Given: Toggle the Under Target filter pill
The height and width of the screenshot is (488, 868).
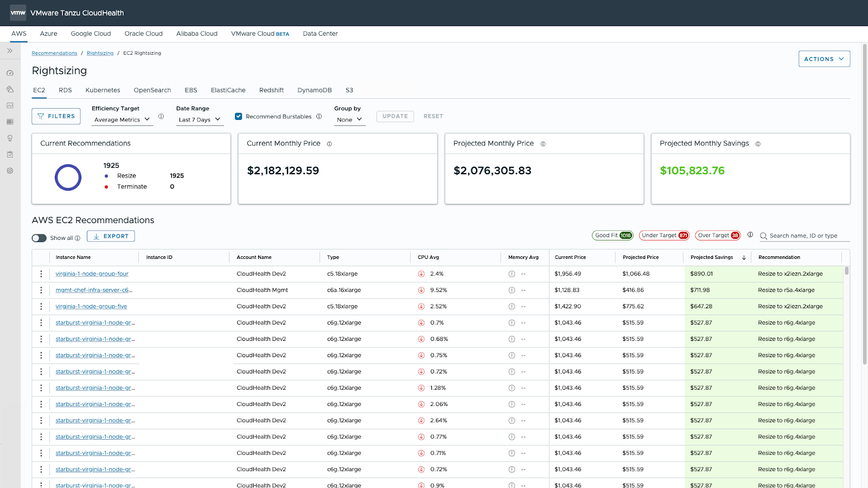Looking at the screenshot, I should point(664,236).
